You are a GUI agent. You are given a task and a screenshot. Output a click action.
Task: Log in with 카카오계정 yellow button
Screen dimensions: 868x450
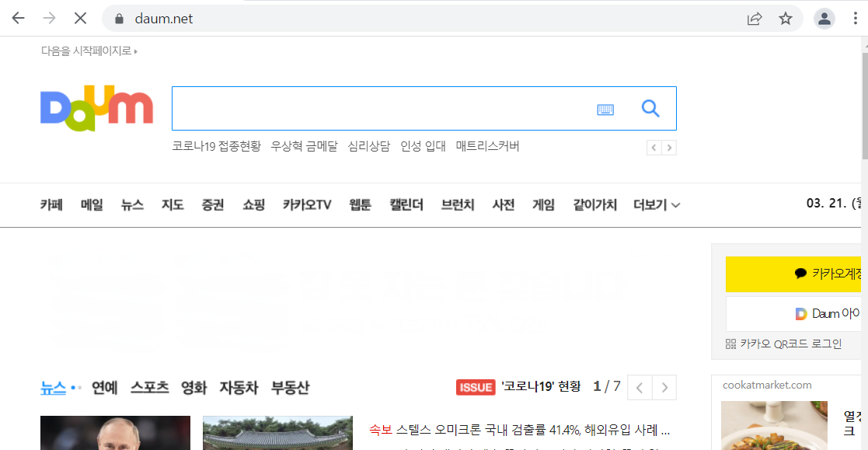(794, 274)
